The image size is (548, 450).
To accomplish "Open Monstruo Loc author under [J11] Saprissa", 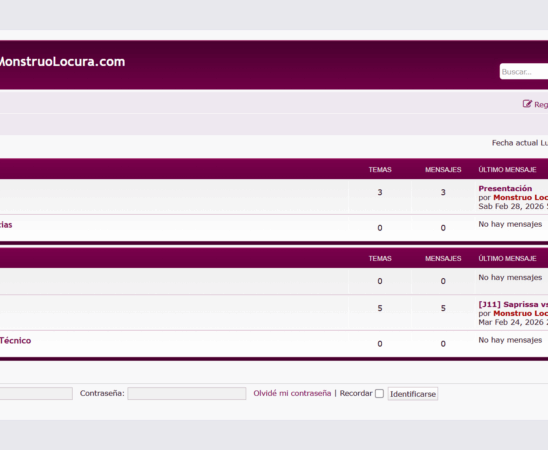I will click(520, 313).
